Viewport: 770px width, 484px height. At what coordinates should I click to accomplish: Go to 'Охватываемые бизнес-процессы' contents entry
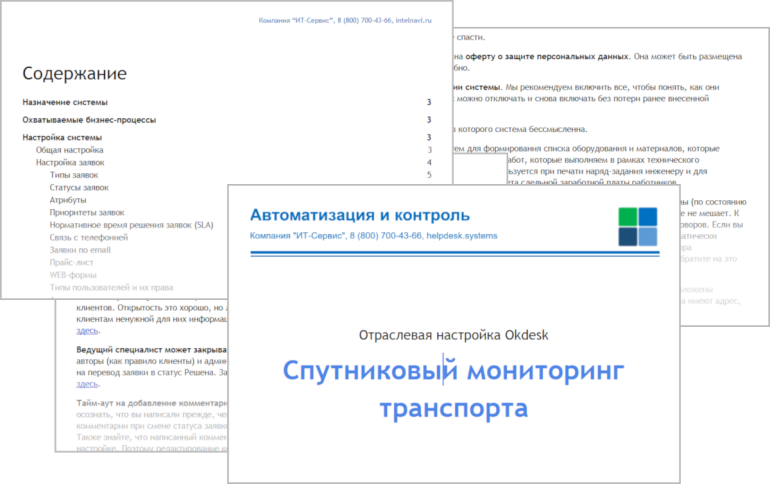pyautogui.click(x=89, y=120)
